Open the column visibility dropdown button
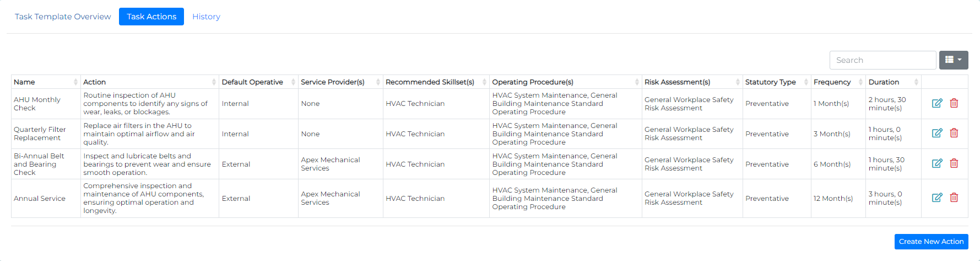This screenshot has height=261, width=980. pos(953,60)
